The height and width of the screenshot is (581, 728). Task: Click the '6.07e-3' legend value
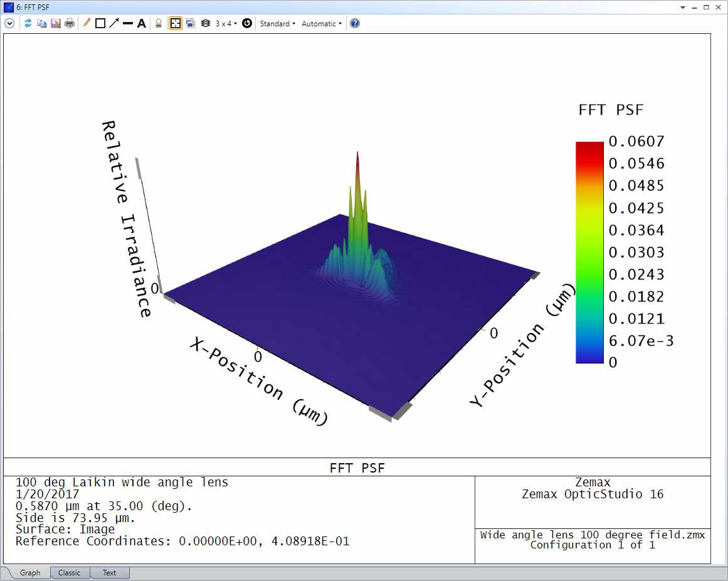[641, 340]
